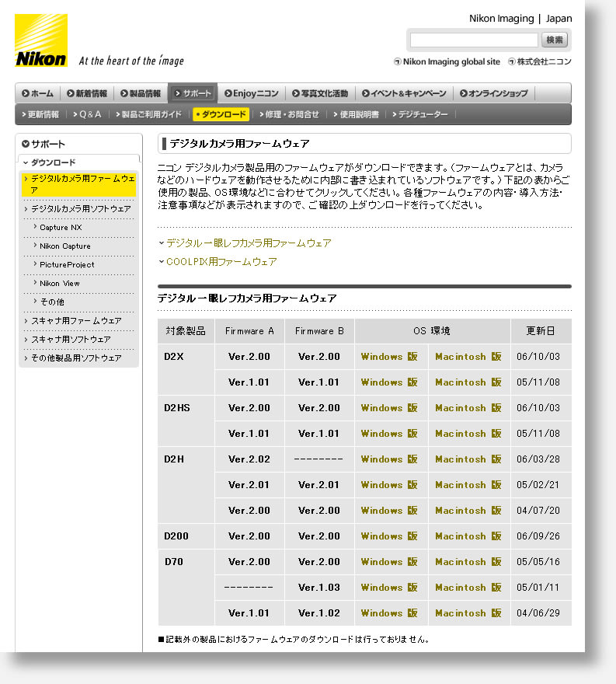
Task: Click the サポート sidebar heading
Action: 44,144
